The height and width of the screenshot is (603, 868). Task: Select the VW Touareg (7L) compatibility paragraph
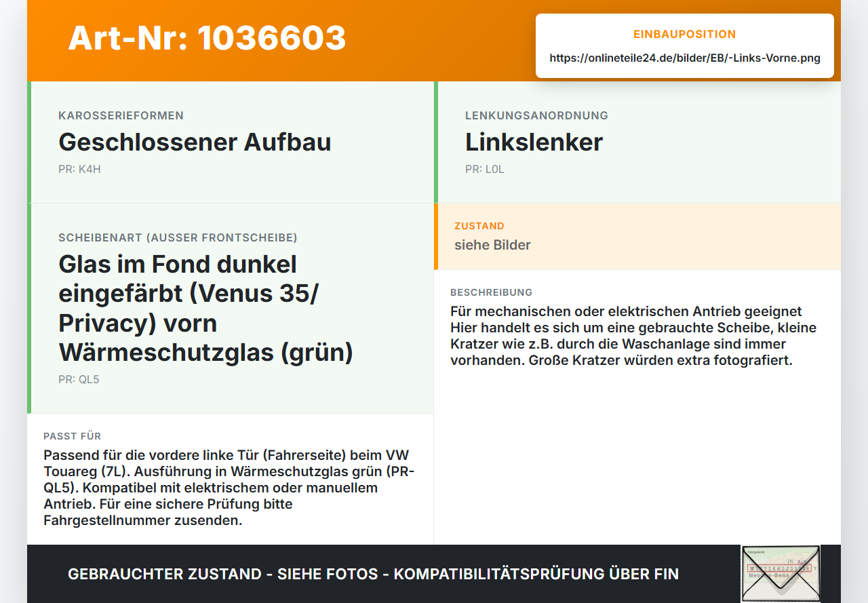pos(229,488)
